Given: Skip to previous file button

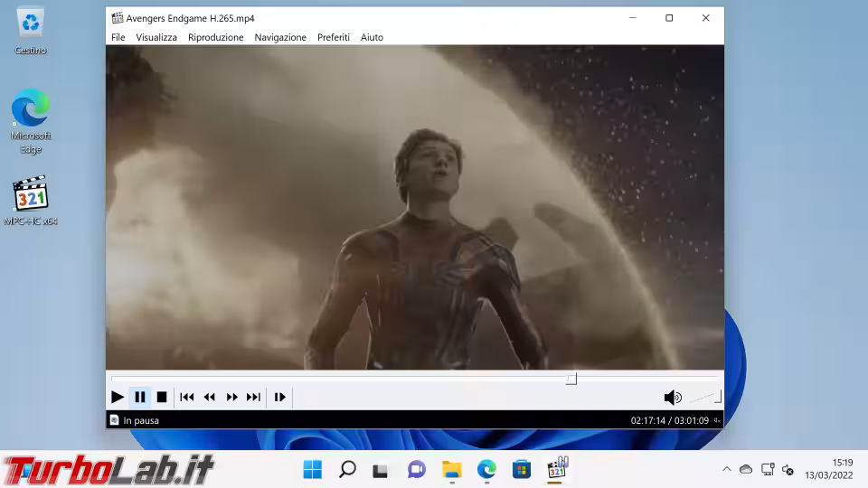Looking at the screenshot, I should click(187, 398).
